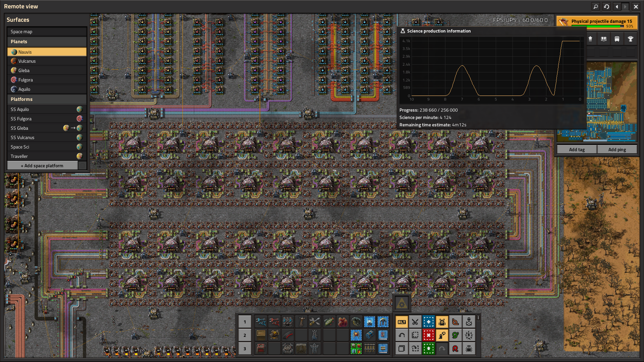
Task: Choose the repair pack wrench icon
Action: pyautogui.click(x=314, y=322)
